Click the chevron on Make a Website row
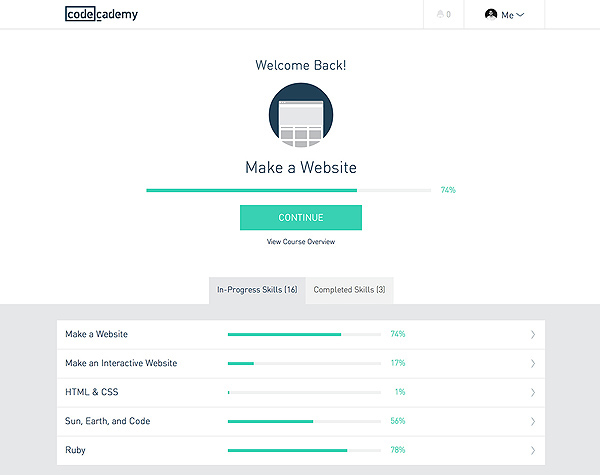600x475 pixels. [x=533, y=335]
